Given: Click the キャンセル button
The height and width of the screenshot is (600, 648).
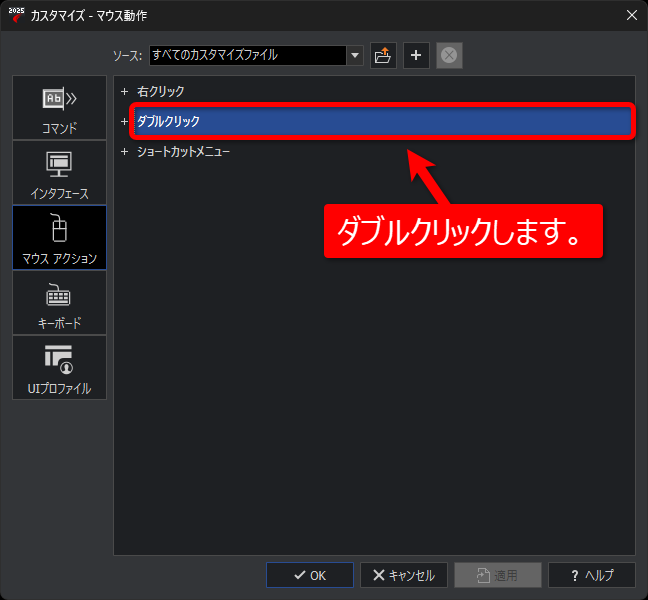Looking at the screenshot, I should coord(404,575).
